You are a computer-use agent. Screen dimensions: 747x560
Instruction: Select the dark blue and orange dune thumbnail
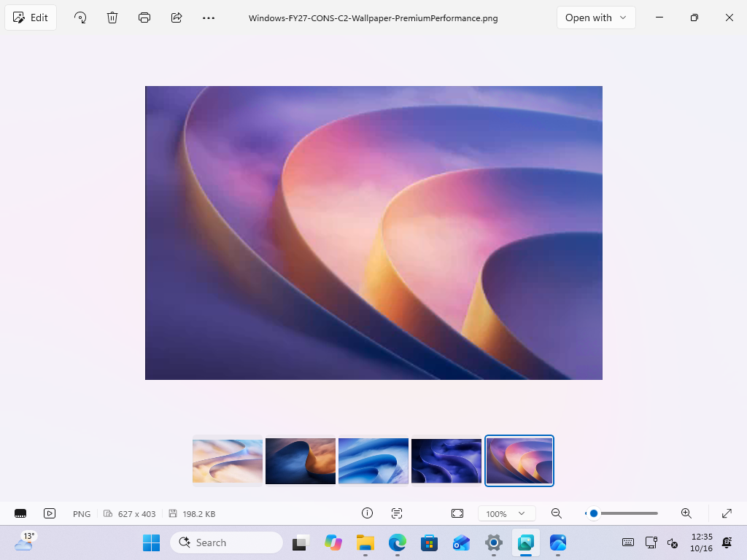click(x=301, y=461)
